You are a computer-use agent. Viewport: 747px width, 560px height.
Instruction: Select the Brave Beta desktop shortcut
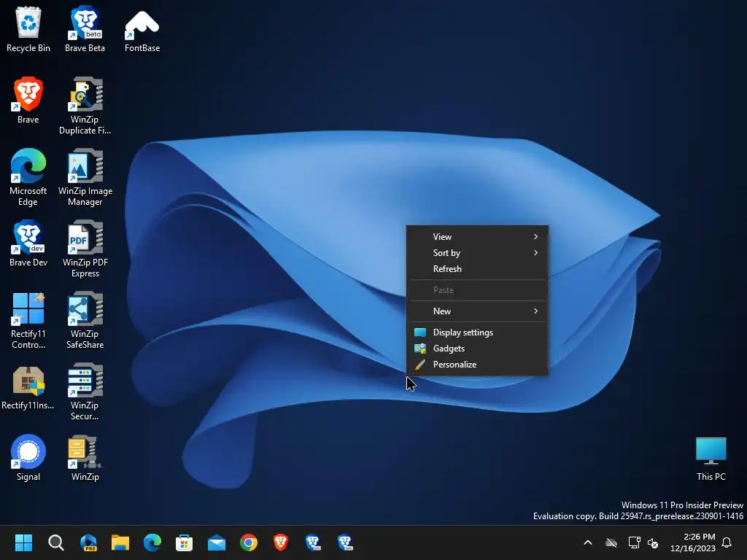85,29
